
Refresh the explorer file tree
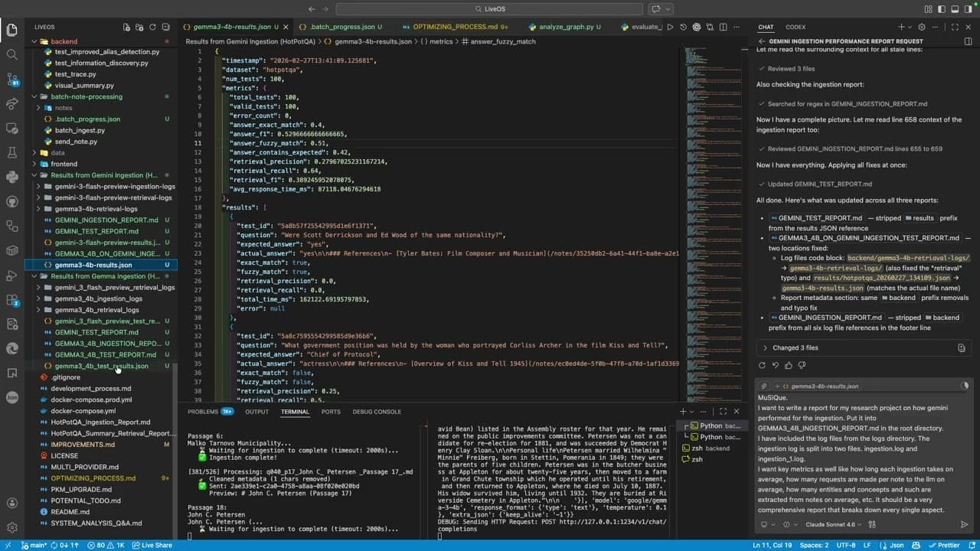click(152, 27)
